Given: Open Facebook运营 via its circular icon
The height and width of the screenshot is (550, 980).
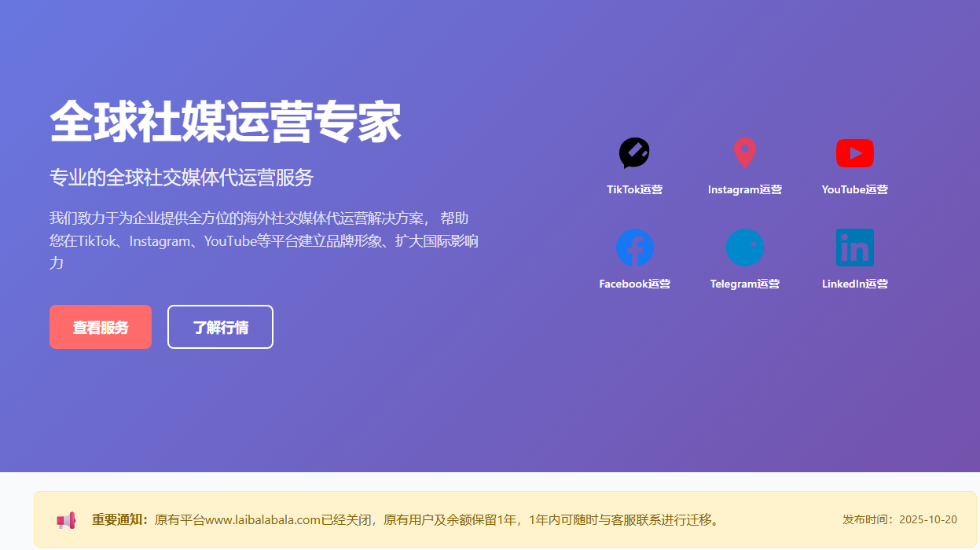Looking at the screenshot, I should tap(634, 247).
